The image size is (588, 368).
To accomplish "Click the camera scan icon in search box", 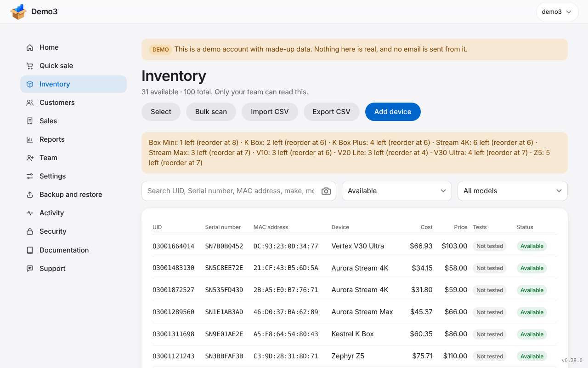I will 326,191.
